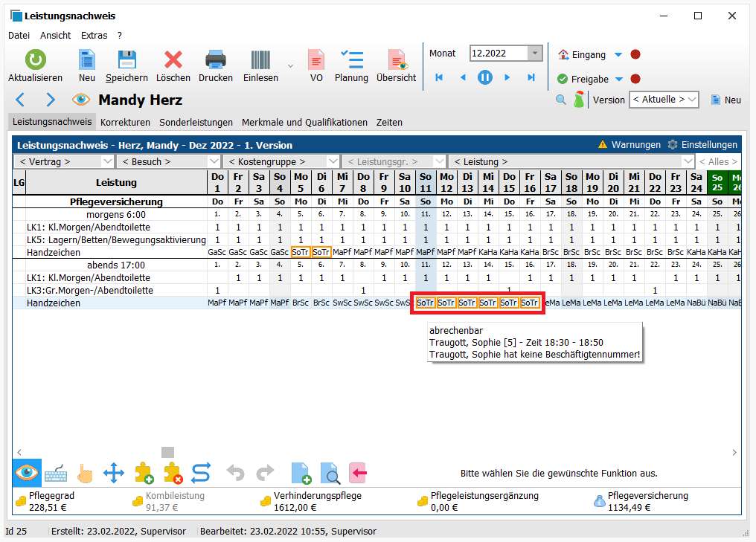Open Einstellungen gear settings

pos(702,144)
